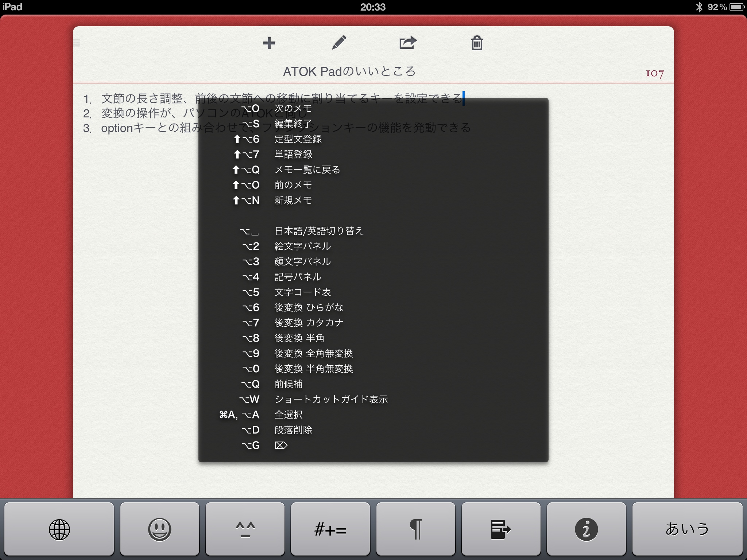Select the shortcut row 全選択
Screen dimensions: 747x560
(x=373, y=415)
